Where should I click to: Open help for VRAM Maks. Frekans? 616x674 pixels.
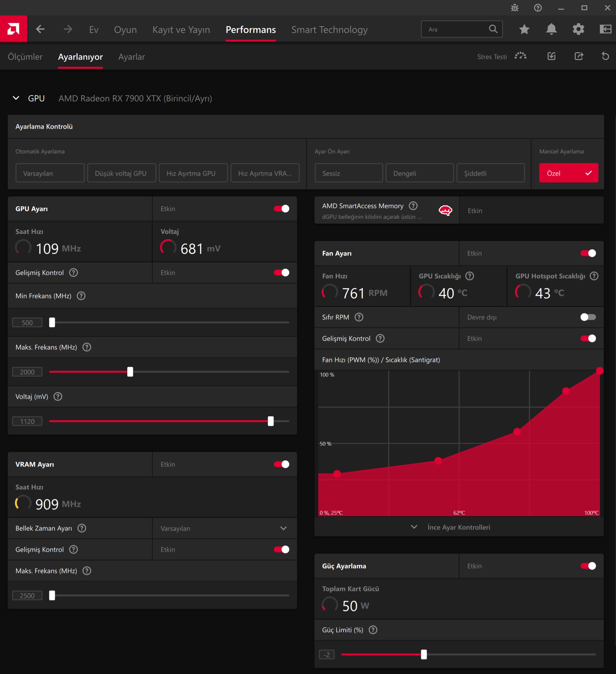(x=86, y=571)
